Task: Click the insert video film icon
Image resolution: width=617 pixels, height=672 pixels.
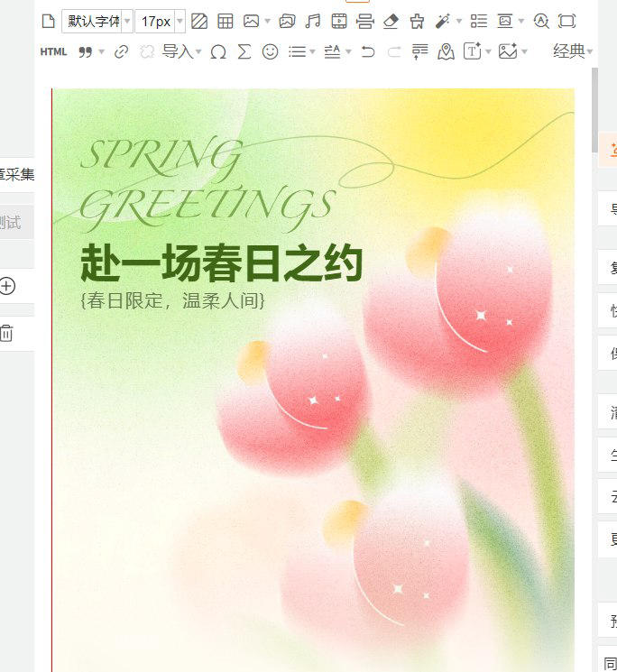Action: [x=339, y=21]
